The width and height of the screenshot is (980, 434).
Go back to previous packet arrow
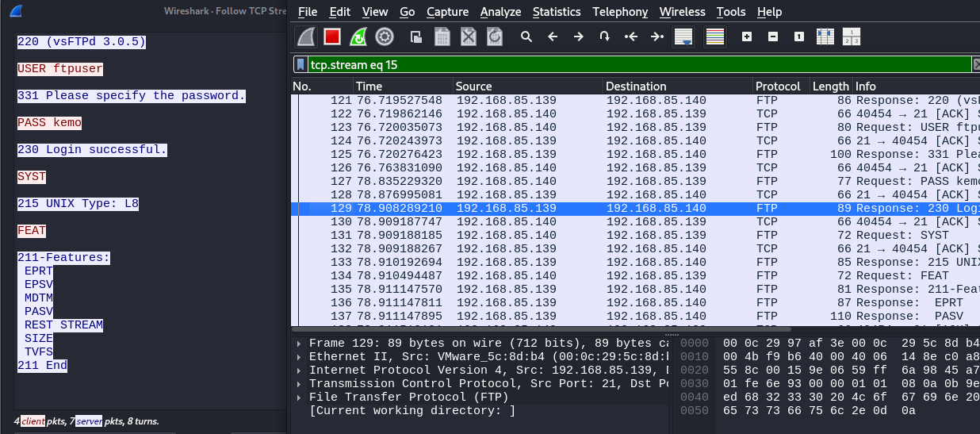click(553, 36)
